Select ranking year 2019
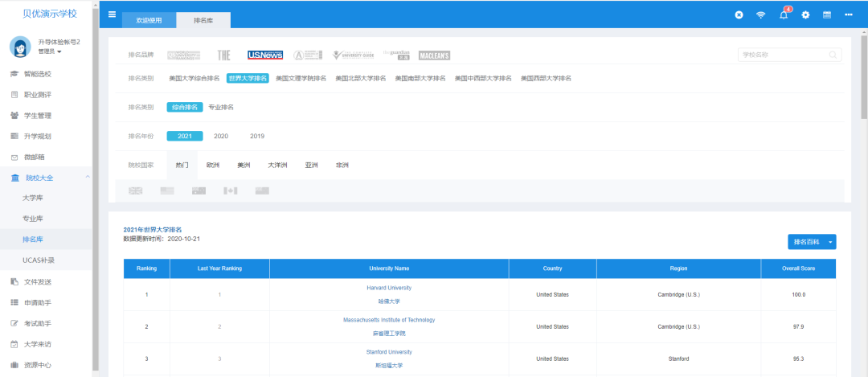 [x=257, y=136]
